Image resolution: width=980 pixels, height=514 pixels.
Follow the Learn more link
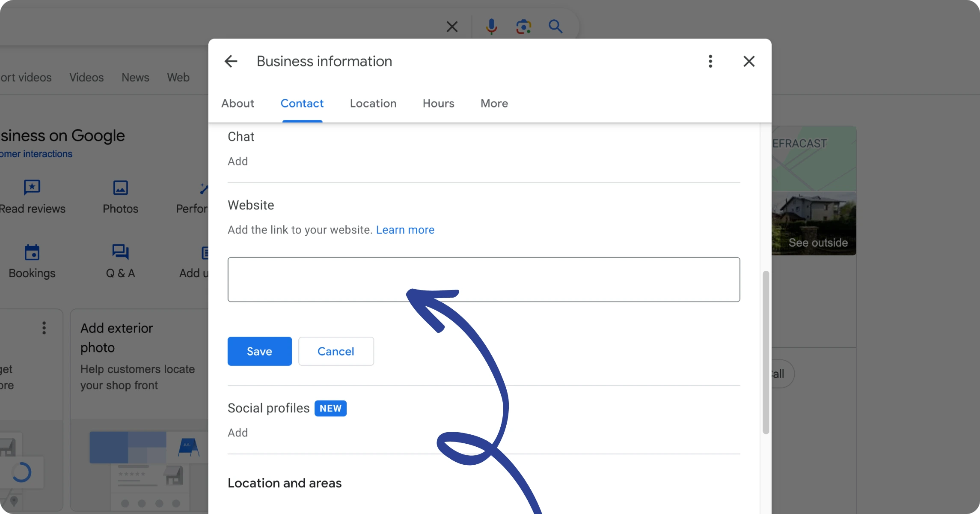tap(405, 230)
